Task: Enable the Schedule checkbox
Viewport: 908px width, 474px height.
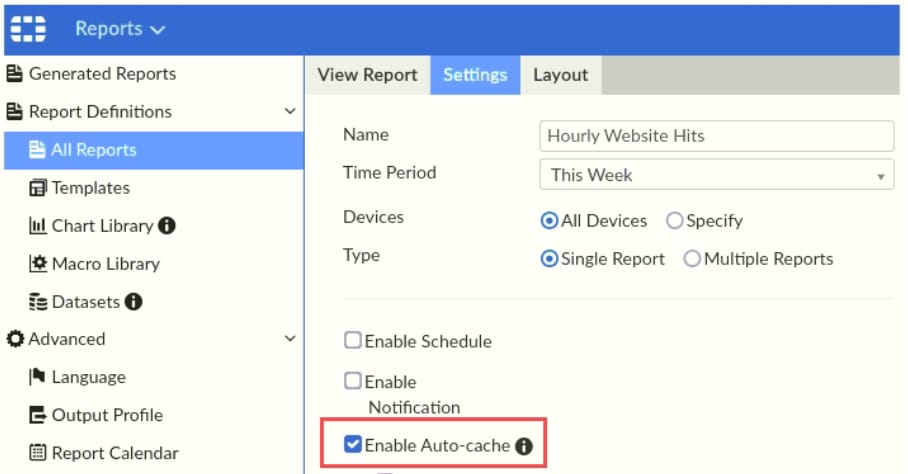Action: (352, 341)
